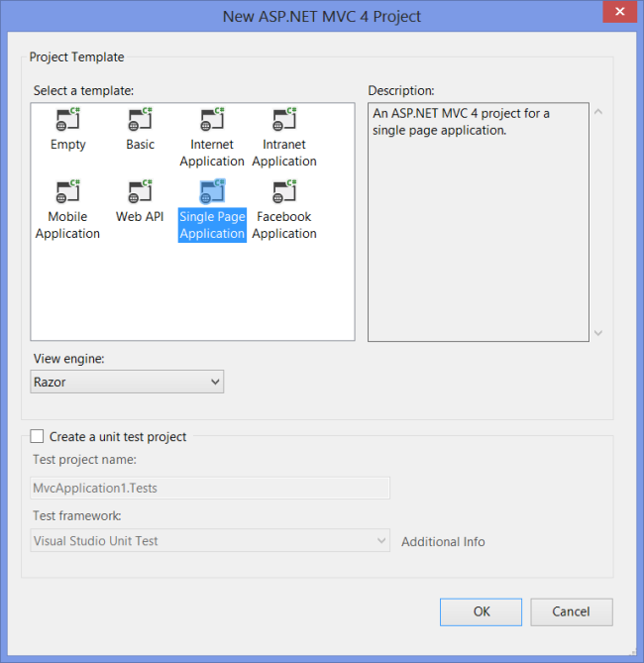
Task: Open the View engine Razor dropdown
Action: pyautogui.click(x=127, y=382)
